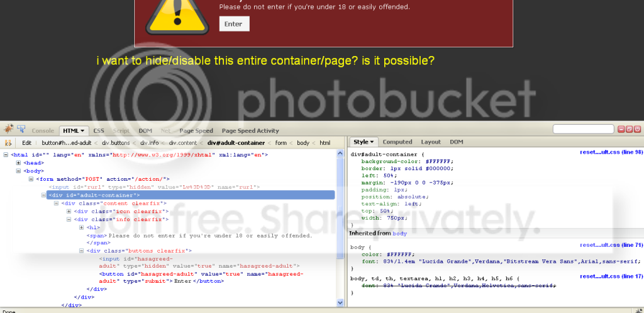Open the side panel DOM tab after Layout
Image resolution: width=644 pixels, height=313 pixels.
(457, 142)
